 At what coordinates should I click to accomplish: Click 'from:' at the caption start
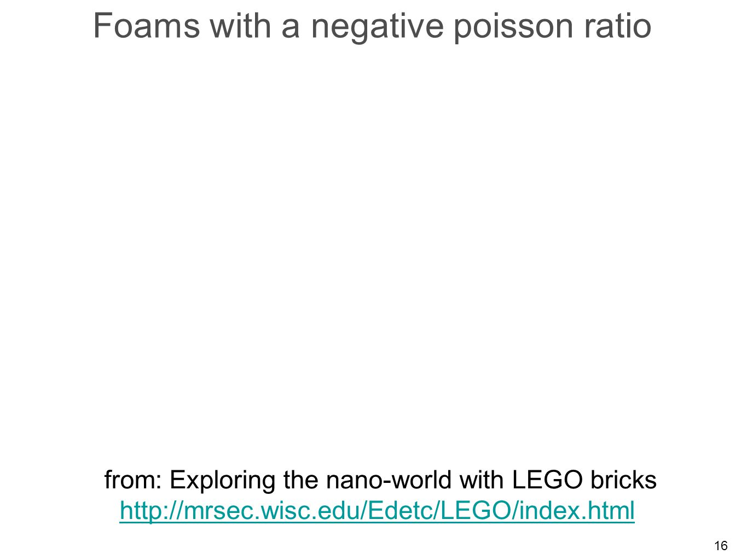click(134, 480)
